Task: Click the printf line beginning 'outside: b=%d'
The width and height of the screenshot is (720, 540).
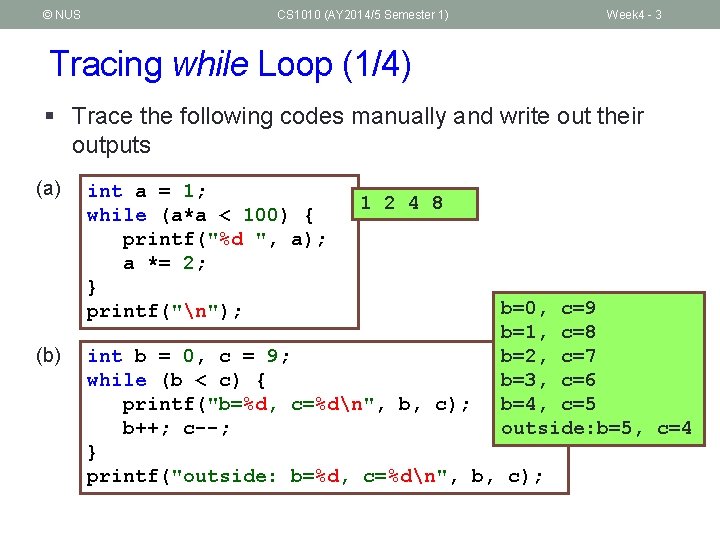Action: [315, 476]
